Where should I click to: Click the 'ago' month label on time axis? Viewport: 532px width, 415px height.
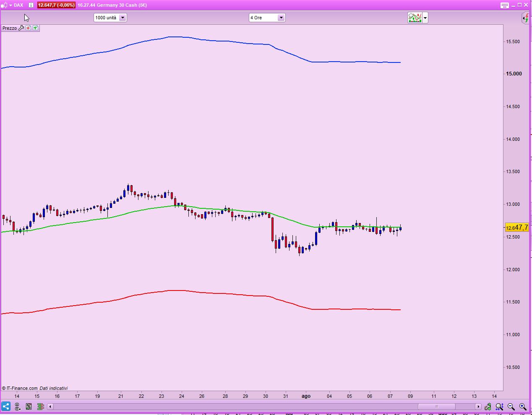(x=306, y=396)
